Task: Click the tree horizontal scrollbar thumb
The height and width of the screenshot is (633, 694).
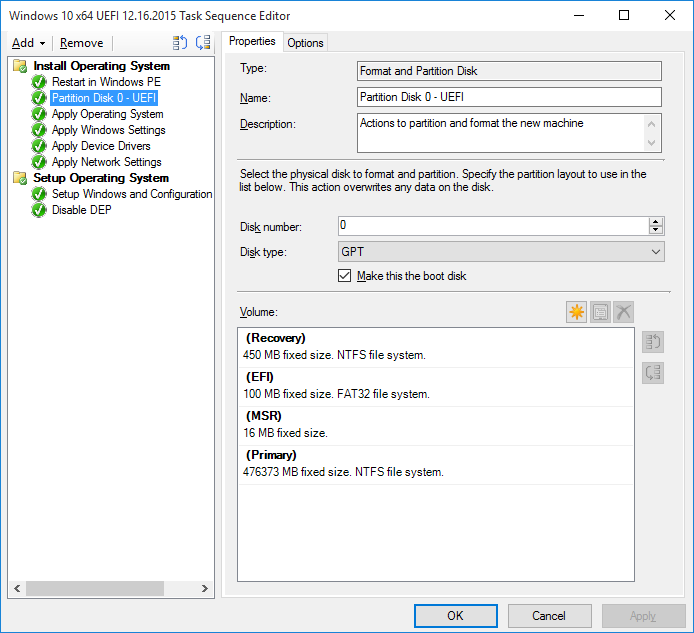Action: tap(95, 588)
